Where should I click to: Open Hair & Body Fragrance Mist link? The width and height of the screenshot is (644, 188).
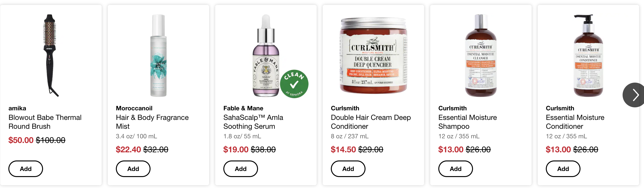coord(152,122)
